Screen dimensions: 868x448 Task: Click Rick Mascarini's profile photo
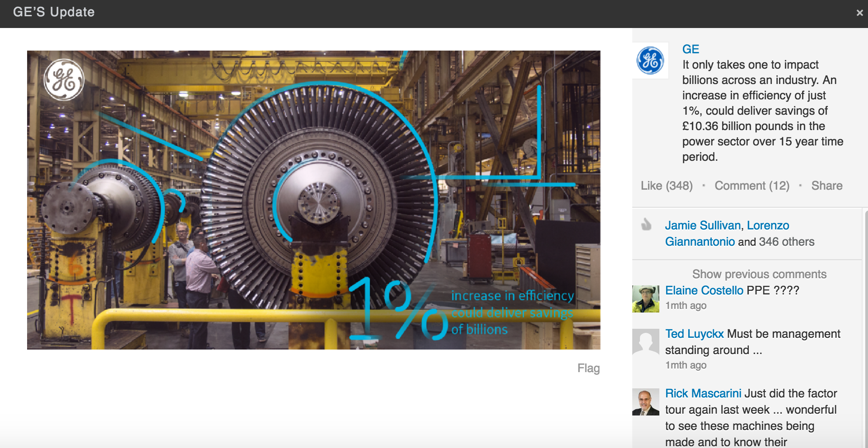pyautogui.click(x=645, y=402)
